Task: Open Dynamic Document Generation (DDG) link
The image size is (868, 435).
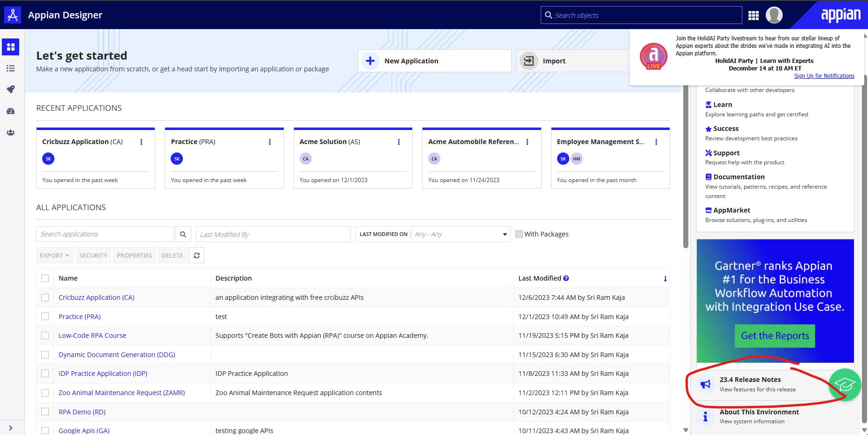Action: click(117, 355)
